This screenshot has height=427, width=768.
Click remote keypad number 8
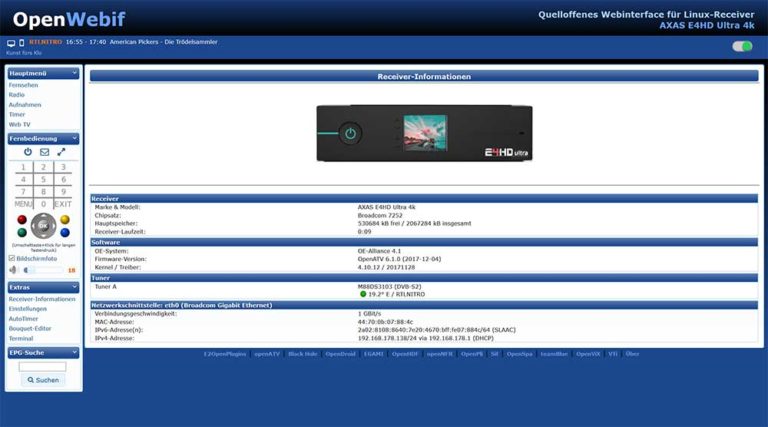click(x=44, y=191)
